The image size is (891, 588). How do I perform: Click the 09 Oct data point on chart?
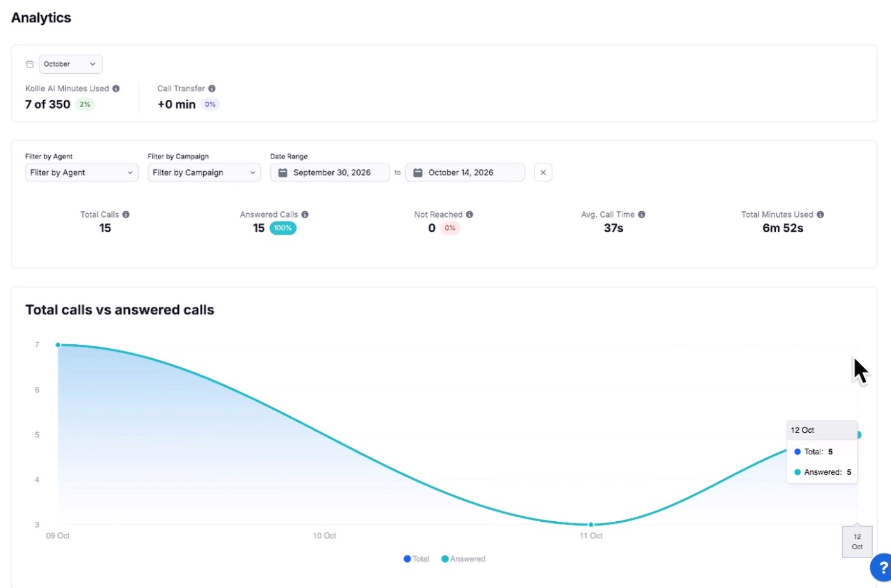pyautogui.click(x=58, y=345)
